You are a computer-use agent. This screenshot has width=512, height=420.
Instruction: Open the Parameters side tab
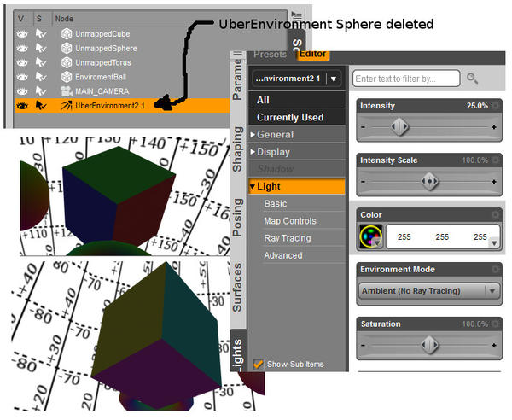point(237,79)
